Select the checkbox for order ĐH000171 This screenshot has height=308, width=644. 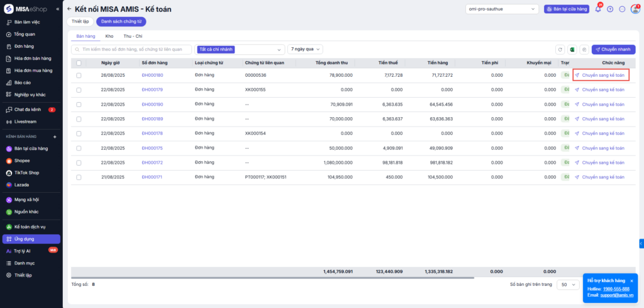tap(79, 177)
